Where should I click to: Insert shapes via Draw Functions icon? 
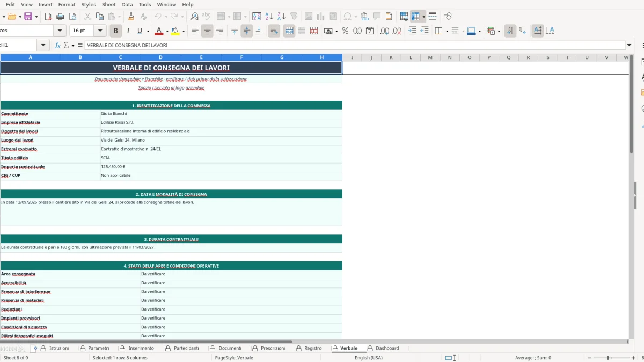pos(448,17)
